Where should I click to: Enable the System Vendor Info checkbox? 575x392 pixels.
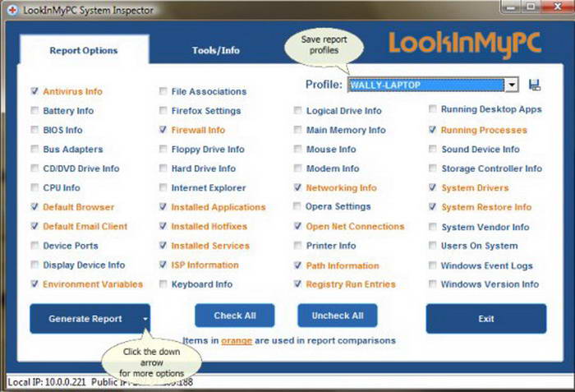[433, 227]
